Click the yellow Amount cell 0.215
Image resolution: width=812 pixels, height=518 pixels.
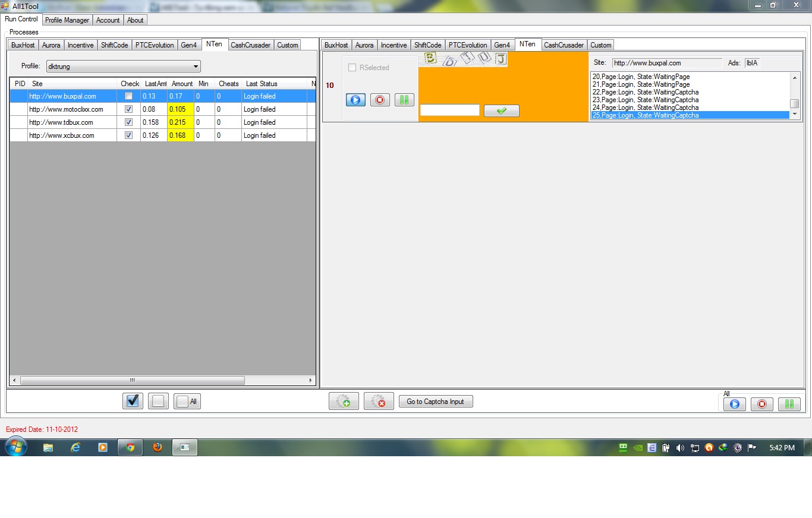click(x=181, y=122)
